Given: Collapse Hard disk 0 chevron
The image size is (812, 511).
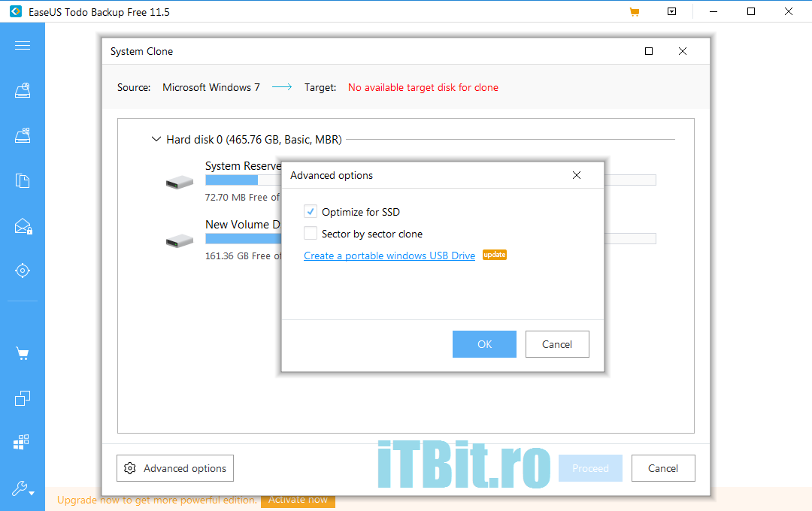Looking at the screenshot, I should [x=156, y=140].
